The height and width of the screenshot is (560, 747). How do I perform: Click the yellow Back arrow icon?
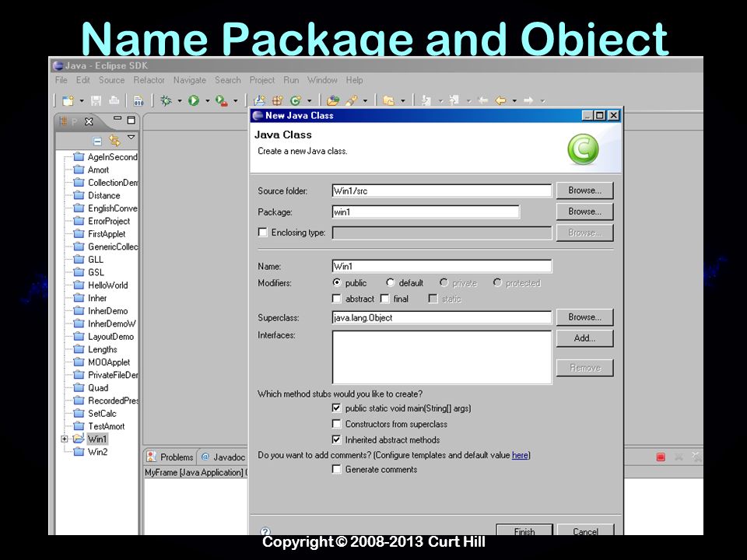(500, 100)
